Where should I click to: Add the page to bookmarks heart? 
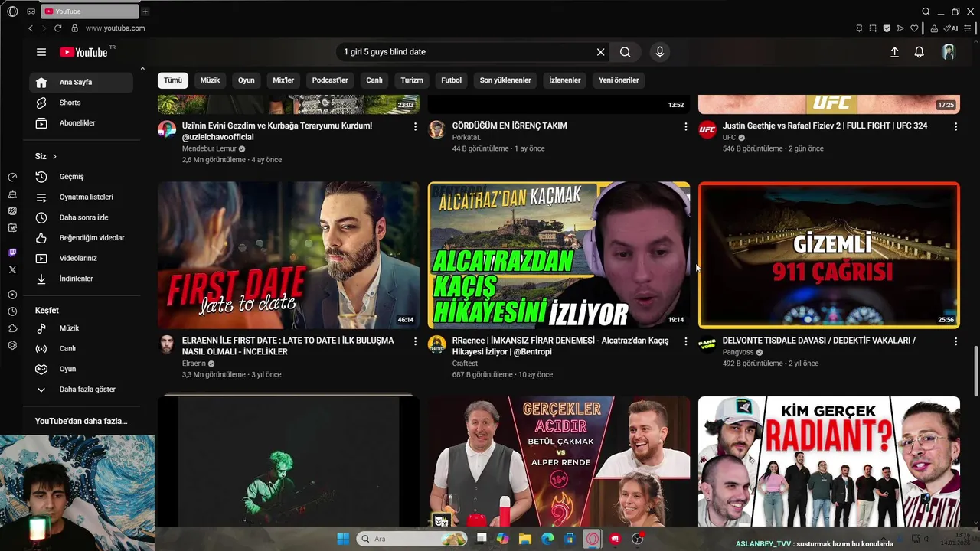[914, 28]
